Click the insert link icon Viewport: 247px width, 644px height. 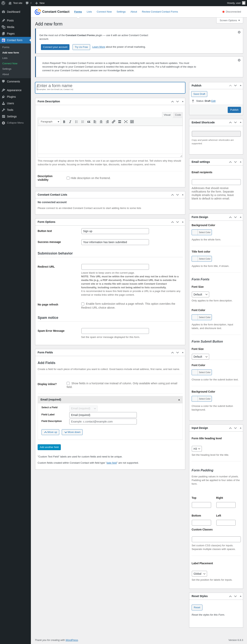[x=113, y=122]
